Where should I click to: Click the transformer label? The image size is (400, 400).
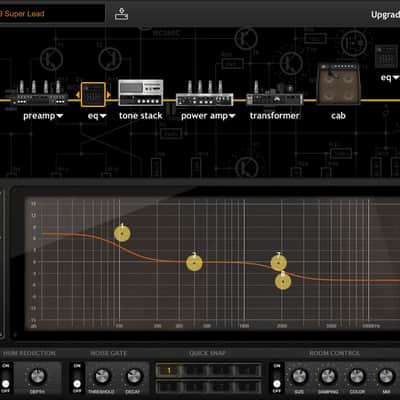point(275,116)
